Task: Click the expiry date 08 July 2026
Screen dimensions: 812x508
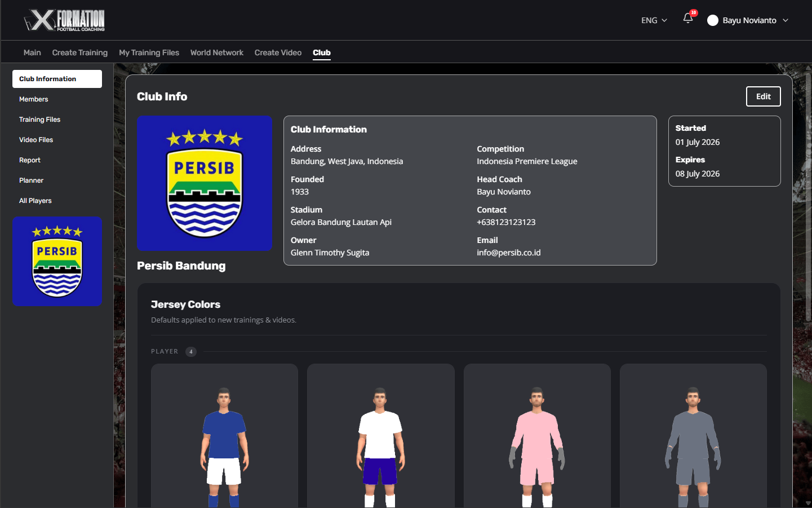Action: tap(698, 174)
